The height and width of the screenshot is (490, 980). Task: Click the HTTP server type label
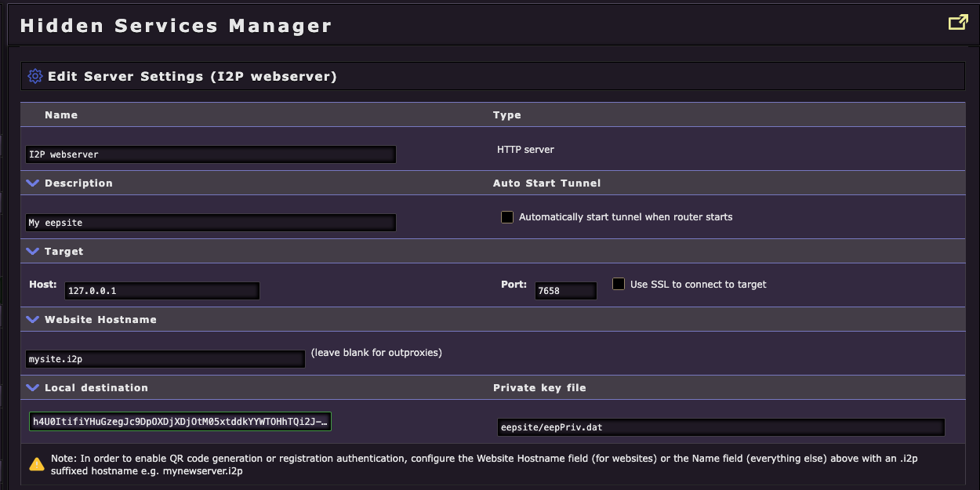click(x=524, y=149)
